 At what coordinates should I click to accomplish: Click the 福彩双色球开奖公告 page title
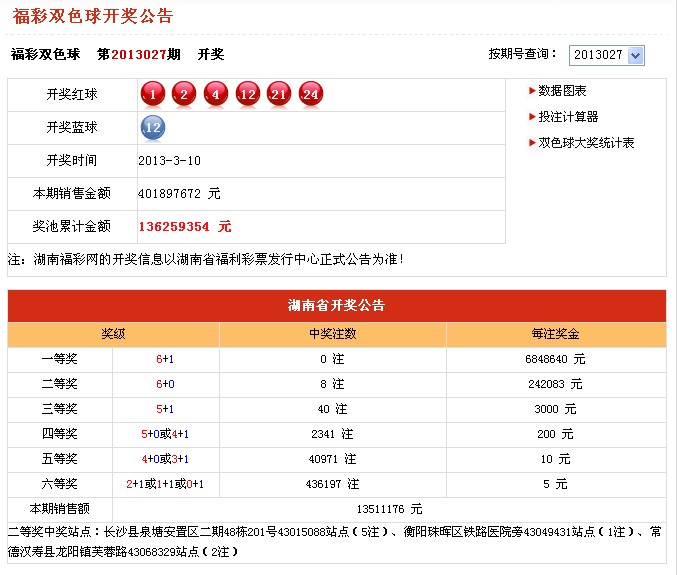(x=93, y=16)
